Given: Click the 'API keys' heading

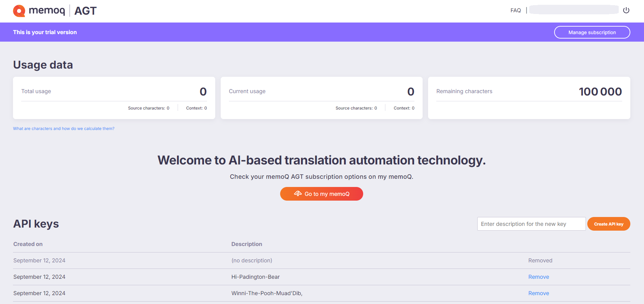Looking at the screenshot, I should 36,224.
